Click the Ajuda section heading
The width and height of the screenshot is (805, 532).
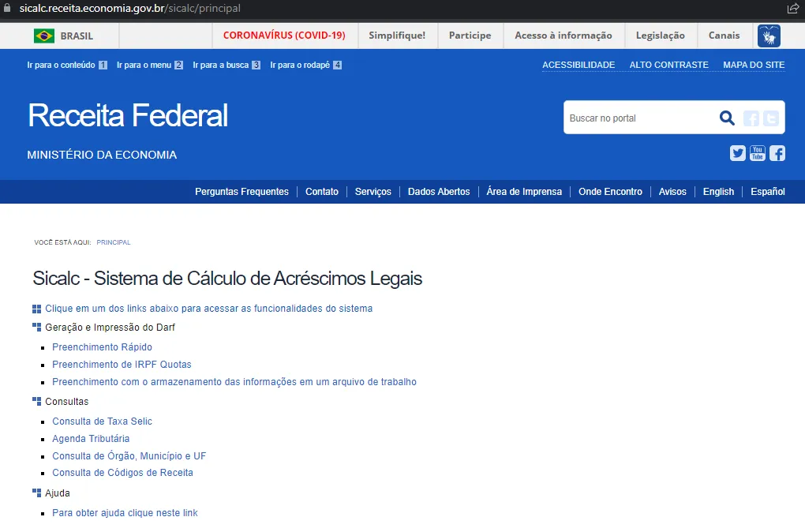tap(58, 493)
